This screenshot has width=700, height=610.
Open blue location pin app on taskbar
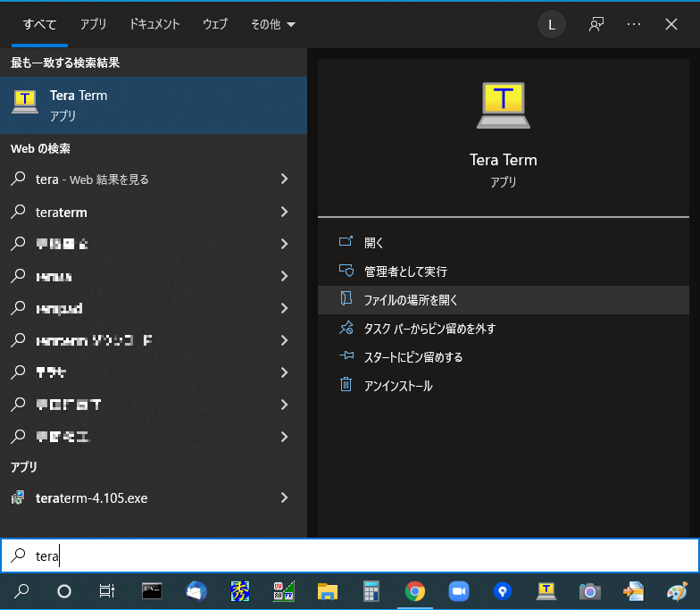[x=502, y=591]
